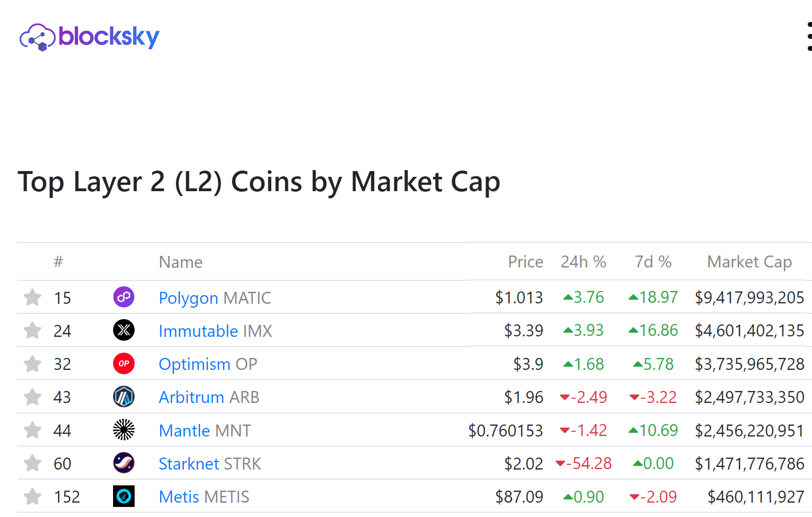Open the three-dot menu at top right

coord(809,36)
